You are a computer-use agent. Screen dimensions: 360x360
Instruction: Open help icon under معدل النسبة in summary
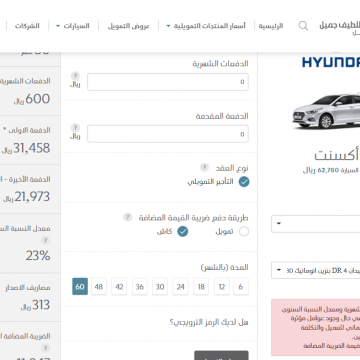tap(45, 240)
